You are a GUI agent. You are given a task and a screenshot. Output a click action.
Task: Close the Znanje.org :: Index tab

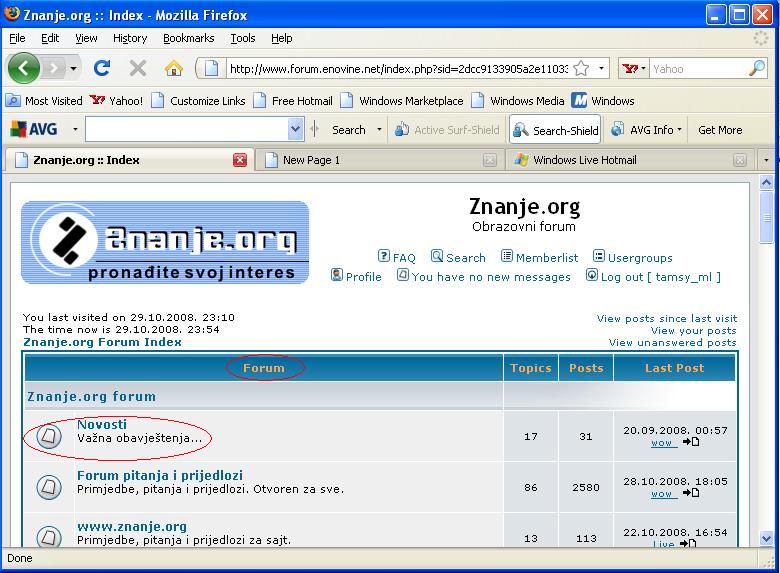point(240,160)
